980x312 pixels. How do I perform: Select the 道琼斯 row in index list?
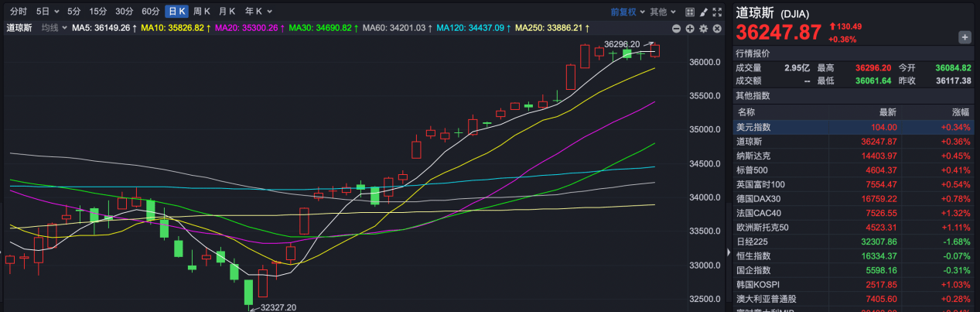click(855, 142)
